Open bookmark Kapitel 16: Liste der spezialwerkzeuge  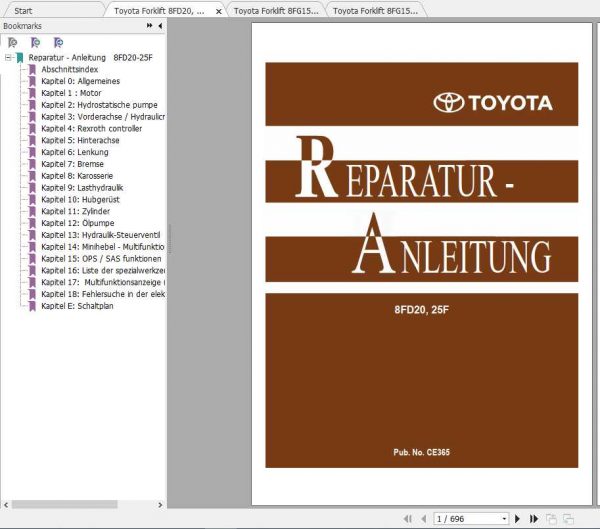(103, 271)
